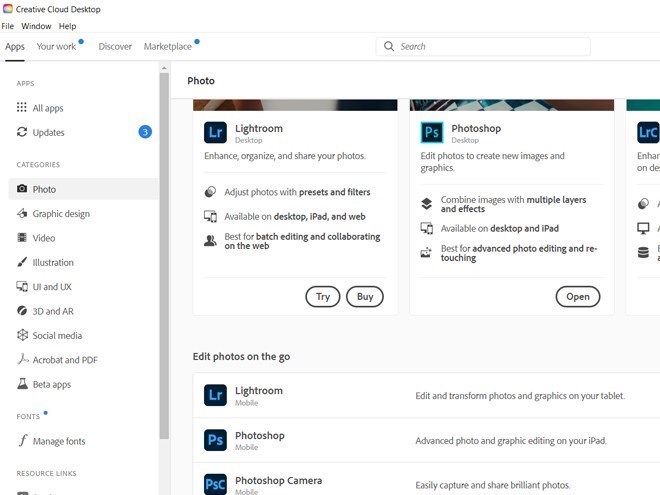The image size is (660, 495).
Task: Select the 3D and AR category
Action: coord(83,311)
